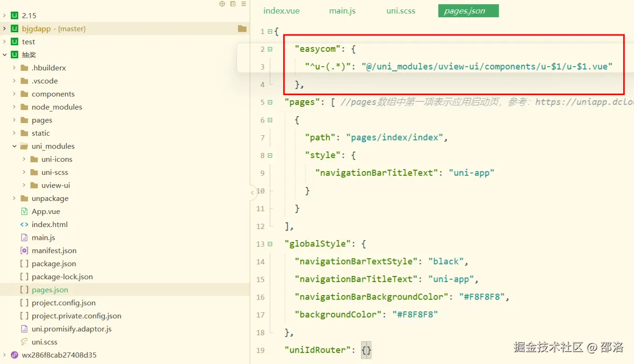Click the green project icon next to 抽奖
Image resolution: width=634 pixels, height=364 pixels.
click(x=14, y=55)
